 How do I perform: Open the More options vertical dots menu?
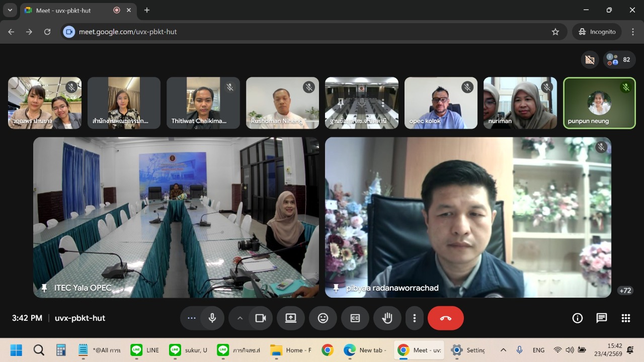coord(415,318)
